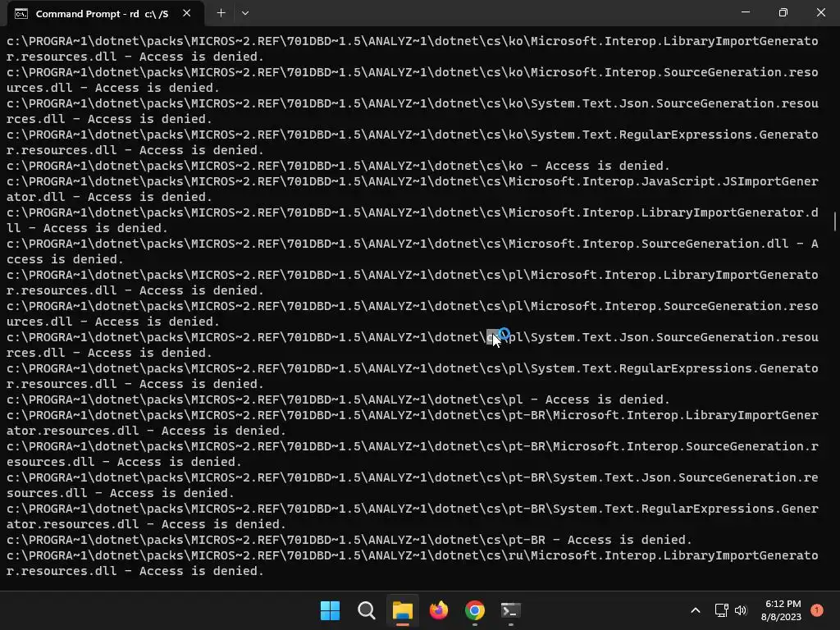840x630 pixels.
Task: Open File Explorer from the taskbar
Action: pos(402,610)
